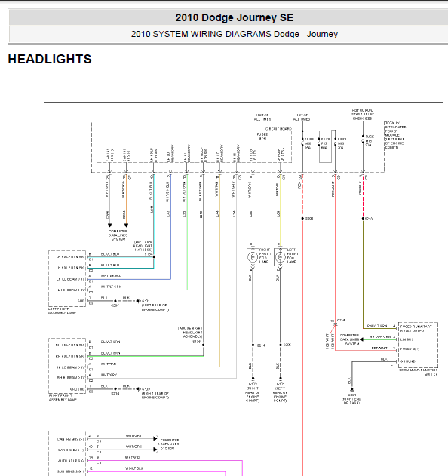Screen dimensions: 448x476
Task: Click the 'LIN BUS' pin label
Action: coord(407,339)
